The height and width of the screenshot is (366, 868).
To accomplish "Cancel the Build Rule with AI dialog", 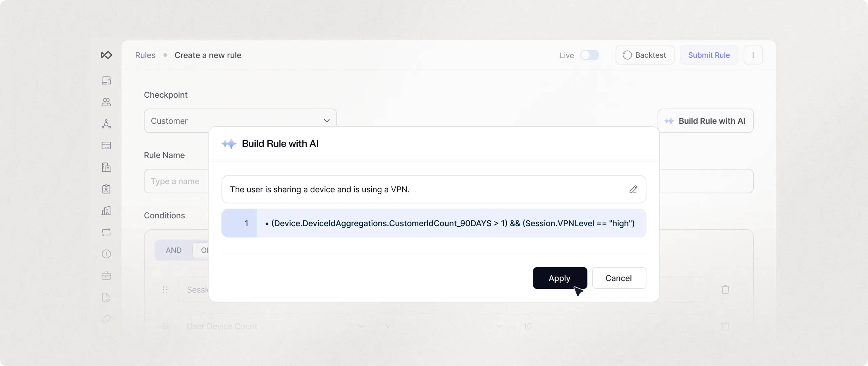I will 619,278.
